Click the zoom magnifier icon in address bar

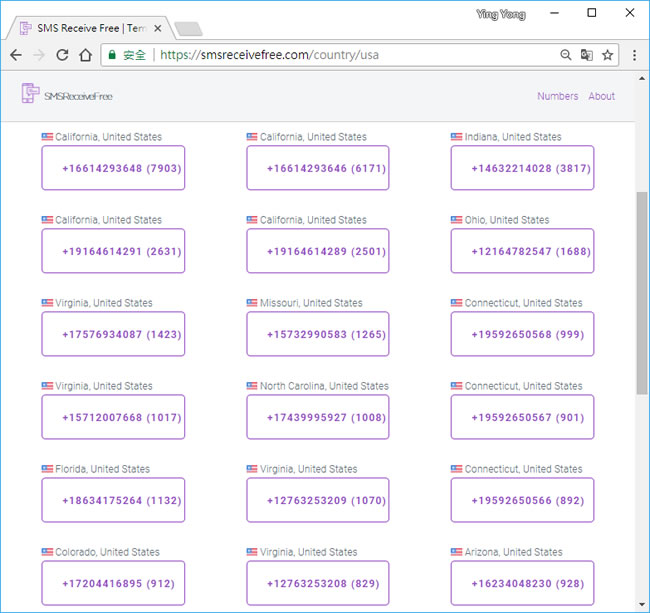(566, 55)
